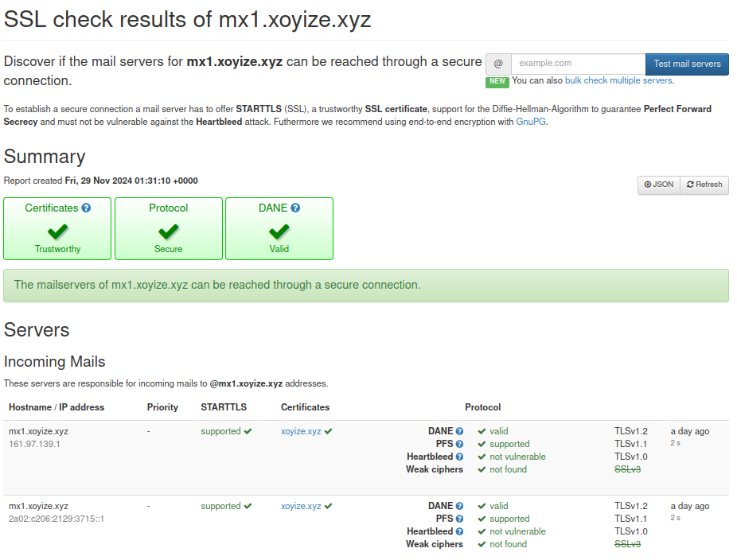Download the report as JSON
The width and height of the screenshot is (737, 560).
point(659,185)
